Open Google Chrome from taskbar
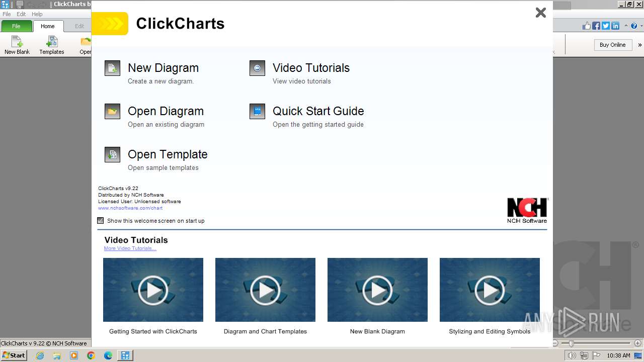644x362 pixels. click(91, 355)
